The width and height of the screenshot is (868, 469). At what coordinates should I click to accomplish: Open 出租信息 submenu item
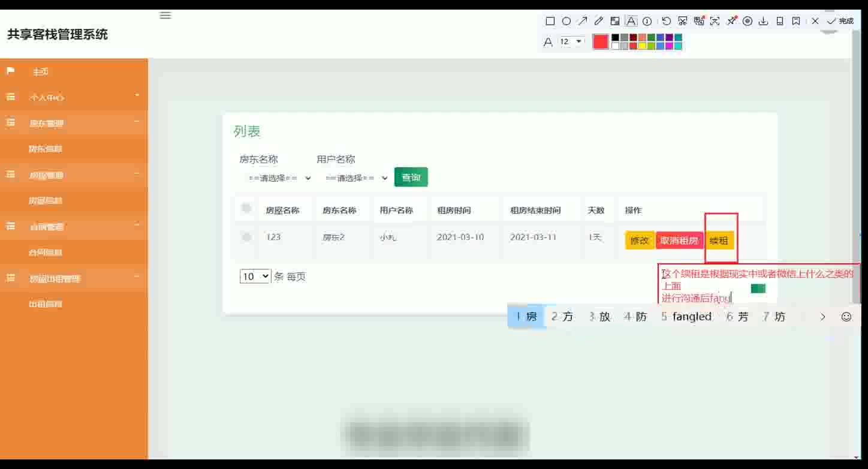46,304
